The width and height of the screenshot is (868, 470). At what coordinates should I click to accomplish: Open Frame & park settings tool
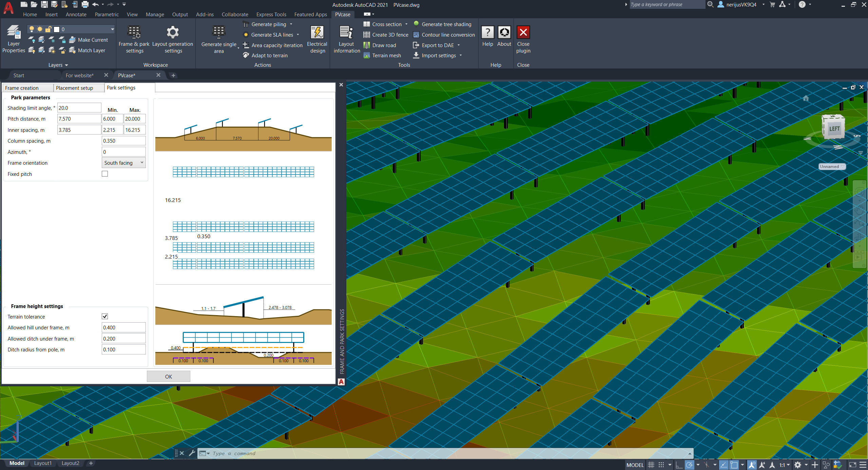134,33
